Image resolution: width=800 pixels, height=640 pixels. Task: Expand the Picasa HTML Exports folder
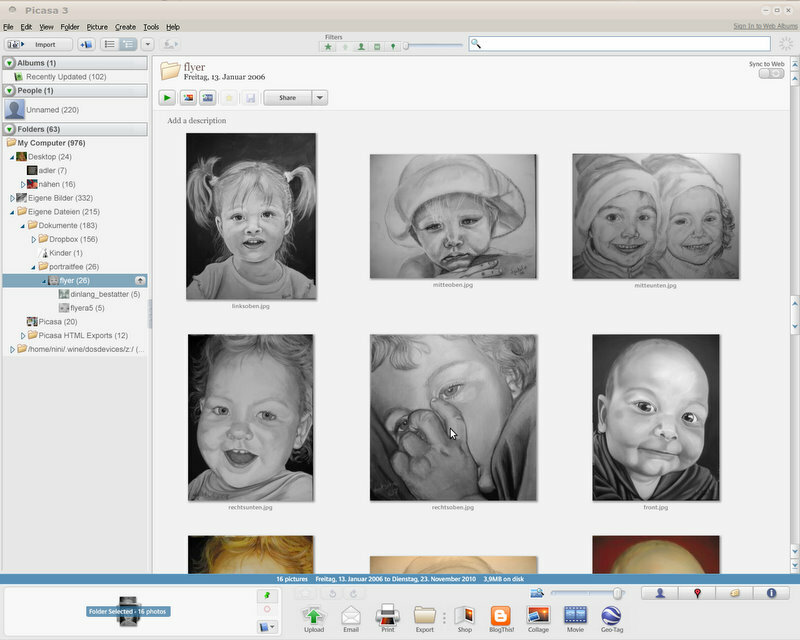point(22,336)
